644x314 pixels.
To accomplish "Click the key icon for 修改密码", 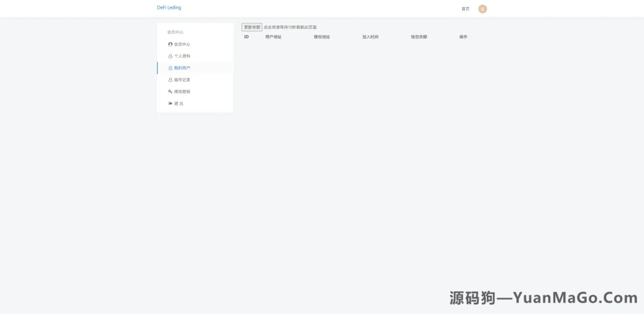I will click(170, 92).
